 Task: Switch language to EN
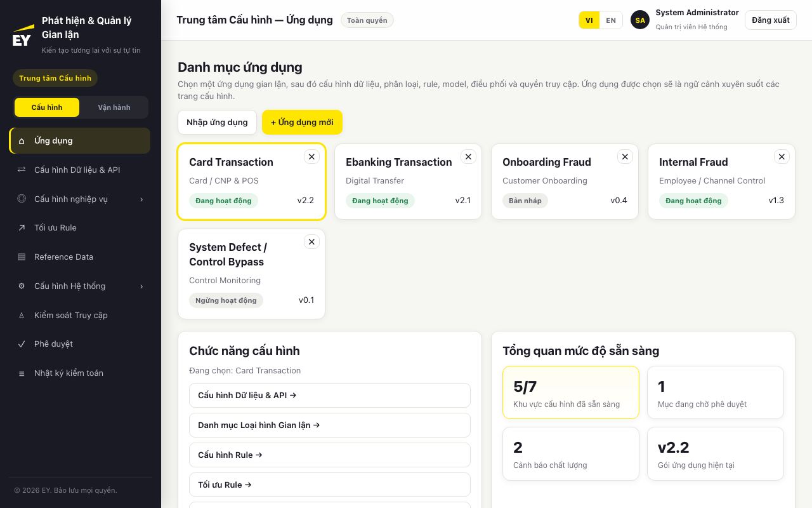[x=611, y=20]
